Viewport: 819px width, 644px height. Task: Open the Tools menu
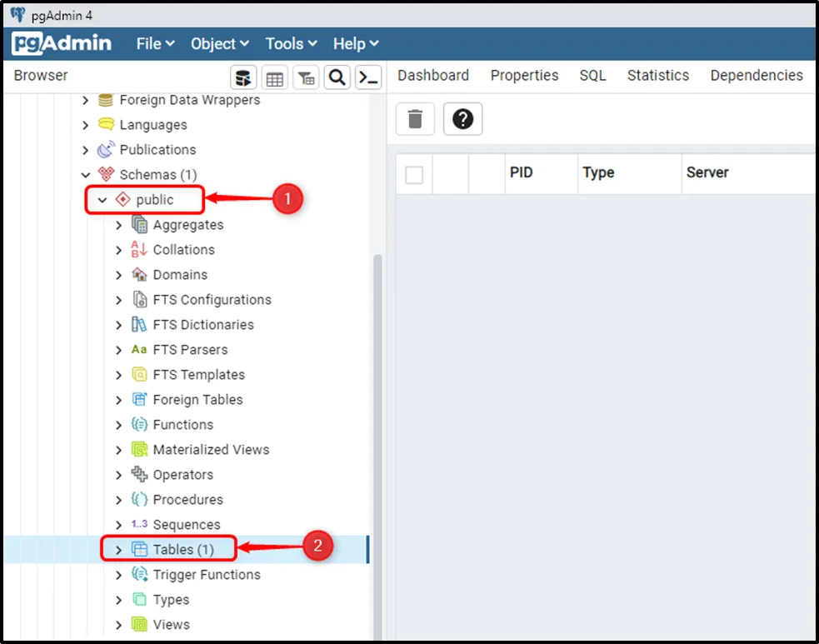tap(291, 43)
